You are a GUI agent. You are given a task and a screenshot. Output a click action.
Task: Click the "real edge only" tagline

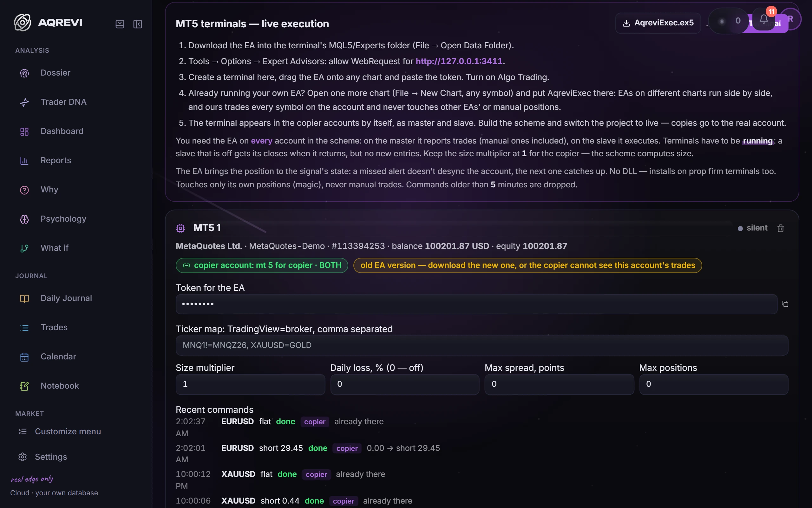click(32, 479)
